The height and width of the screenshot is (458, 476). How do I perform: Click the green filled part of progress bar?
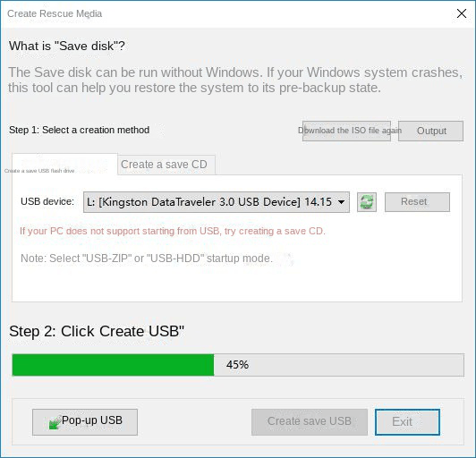[113, 365]
